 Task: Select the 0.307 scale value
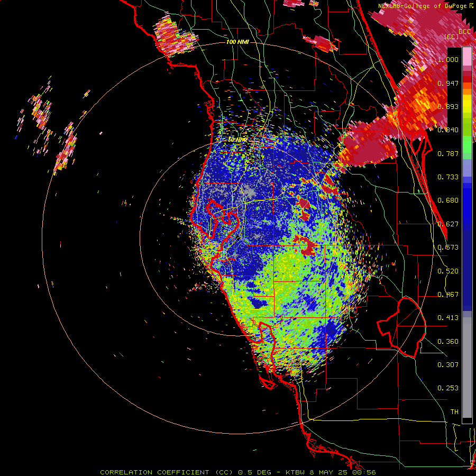[x=448, y=364]
